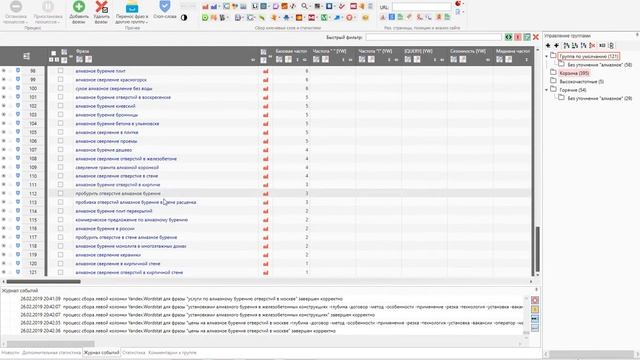Switch to the additional statistics tab
Screen dimensions: 640x360
(x=51, y=352)
